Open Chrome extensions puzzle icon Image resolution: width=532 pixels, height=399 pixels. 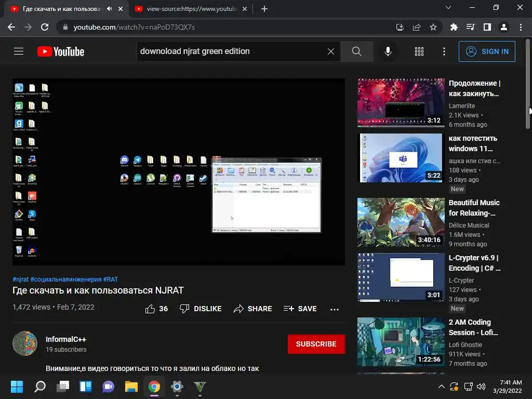pyautogui.click(x=454, y=27)
